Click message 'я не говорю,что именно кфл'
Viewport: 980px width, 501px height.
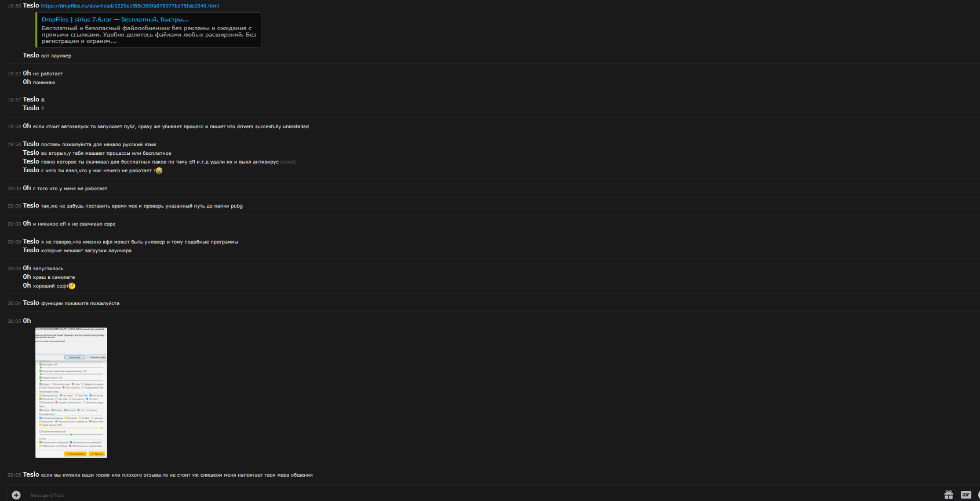pos(140,242)
